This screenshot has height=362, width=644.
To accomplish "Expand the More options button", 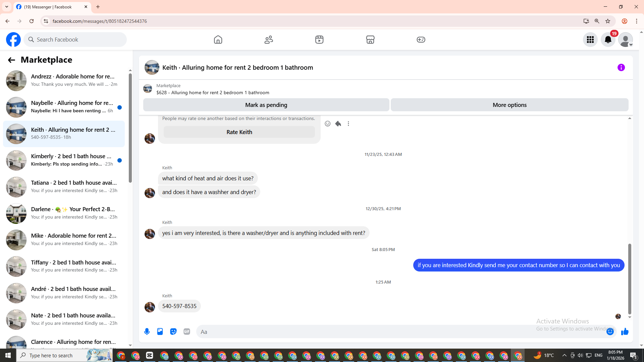I will pos(509,105).
